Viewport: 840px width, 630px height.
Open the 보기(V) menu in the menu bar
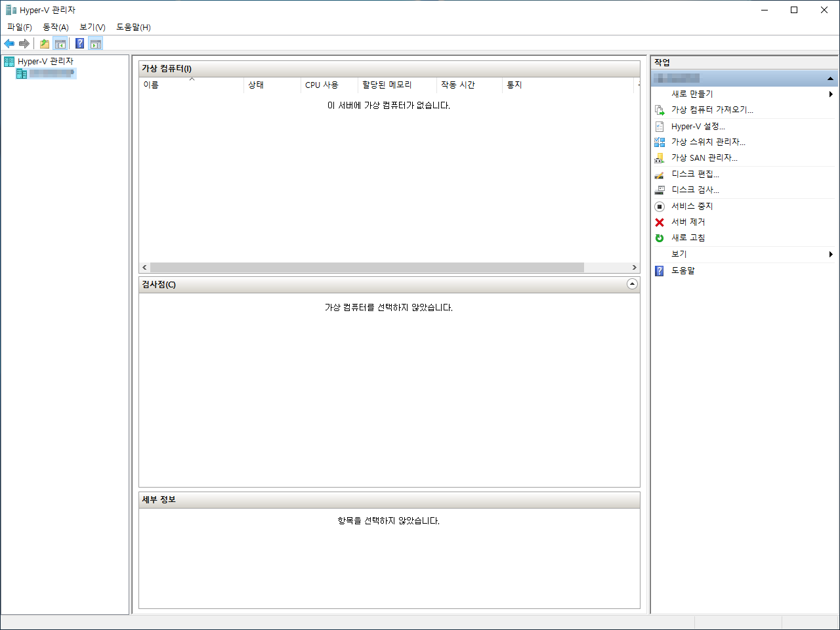93,27
